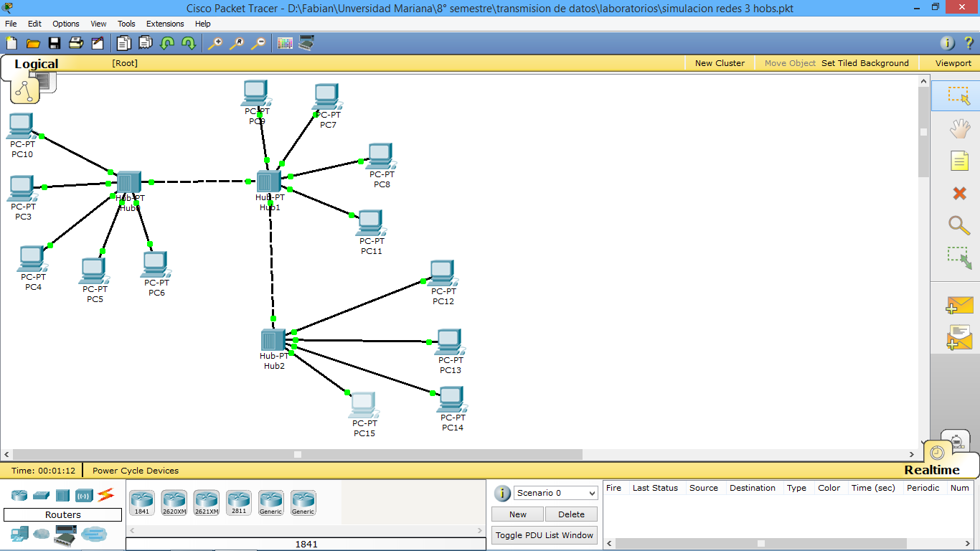Image resolution: width=980 pixels, height=551 pixels.
Task: Select the 1841 router model
Action: pos(141,502)
